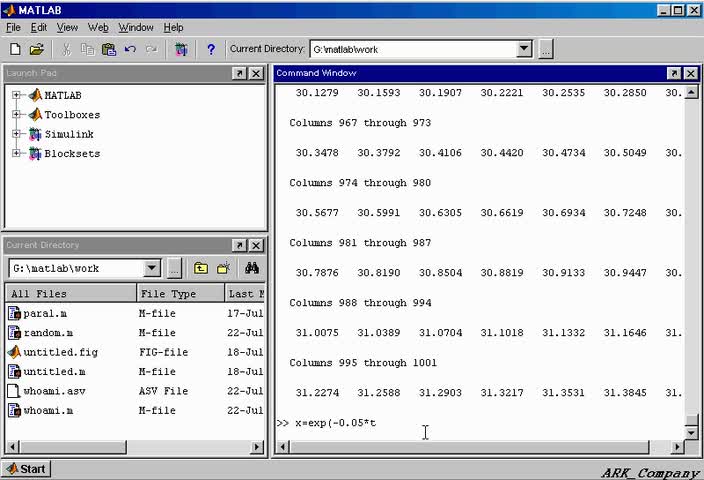Open the toolbar Current Directory dropdown arrow
Screen dimensions: 704x480
pos(524,49)
